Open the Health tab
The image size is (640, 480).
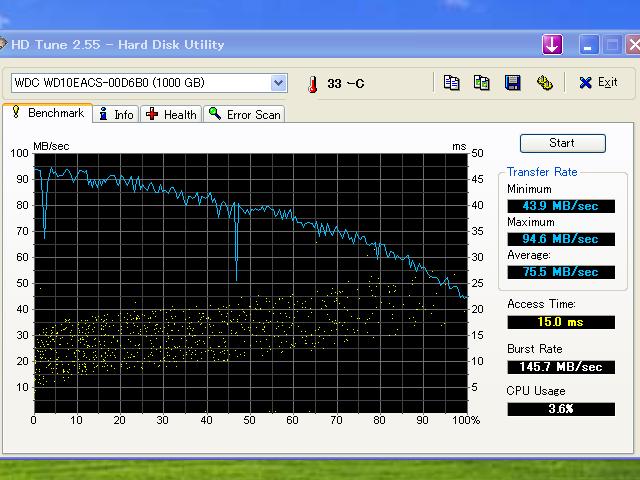(x=171, y=114)
